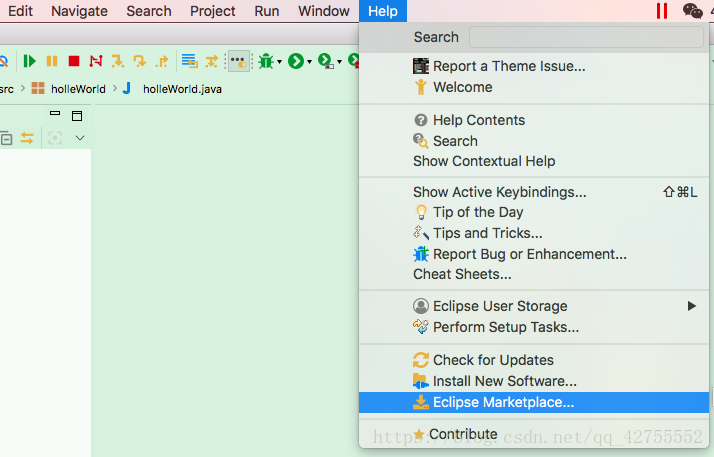Close the open Help menu via its title

coord(383,11)
